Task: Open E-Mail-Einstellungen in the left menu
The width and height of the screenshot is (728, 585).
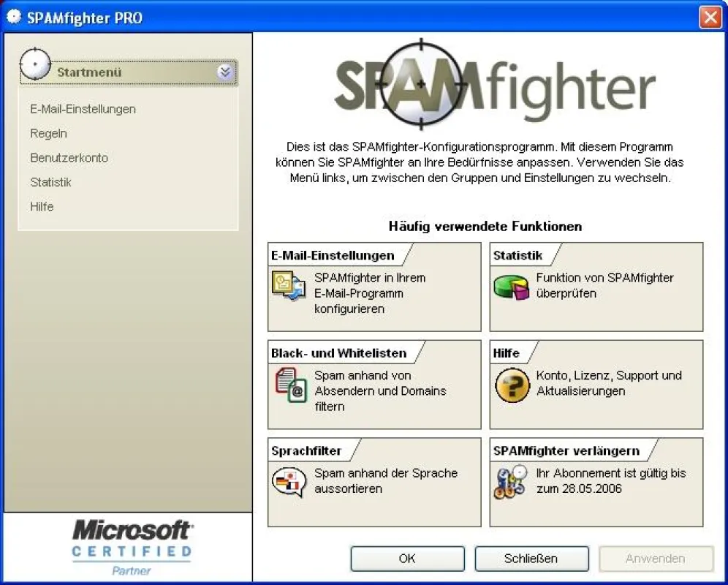Action: 83,109
